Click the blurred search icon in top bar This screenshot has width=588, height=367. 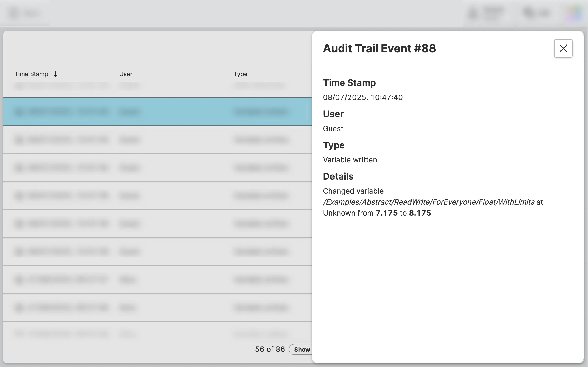[528, 13]
